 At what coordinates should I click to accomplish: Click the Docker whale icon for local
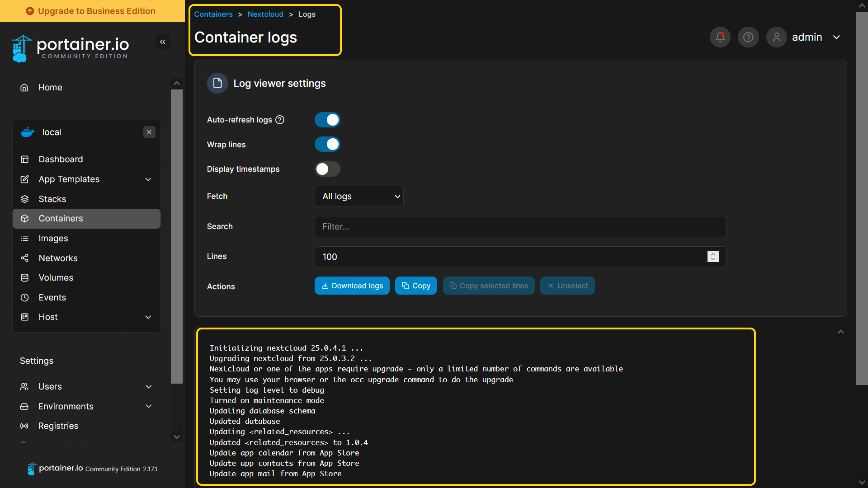coord(28,132)
